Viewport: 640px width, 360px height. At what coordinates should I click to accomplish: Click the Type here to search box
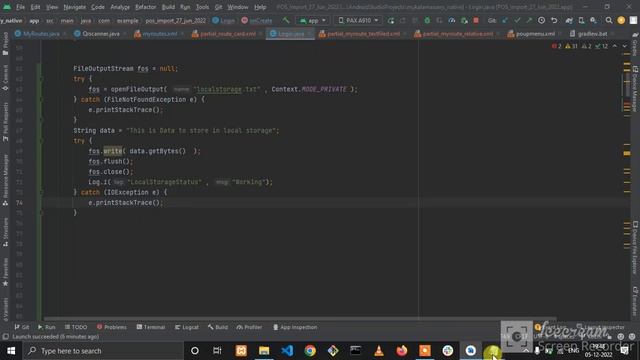103,351
